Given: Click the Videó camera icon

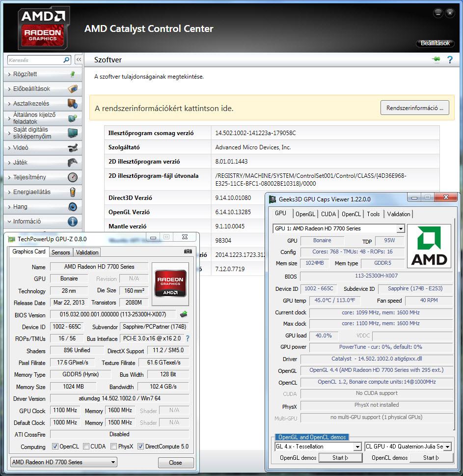Looking at the screenshot, I should (x=73, y=148).
